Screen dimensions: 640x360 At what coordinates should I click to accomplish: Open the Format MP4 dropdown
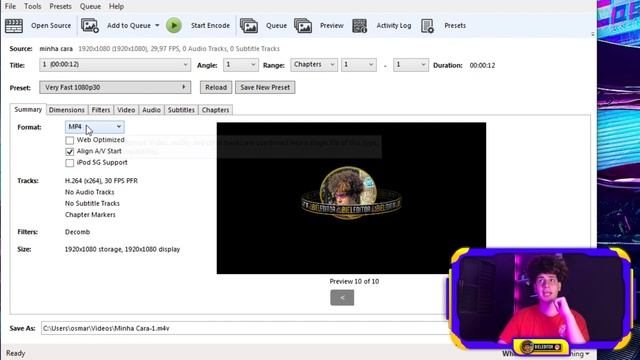pyautogui.click(x=95, y=127)
